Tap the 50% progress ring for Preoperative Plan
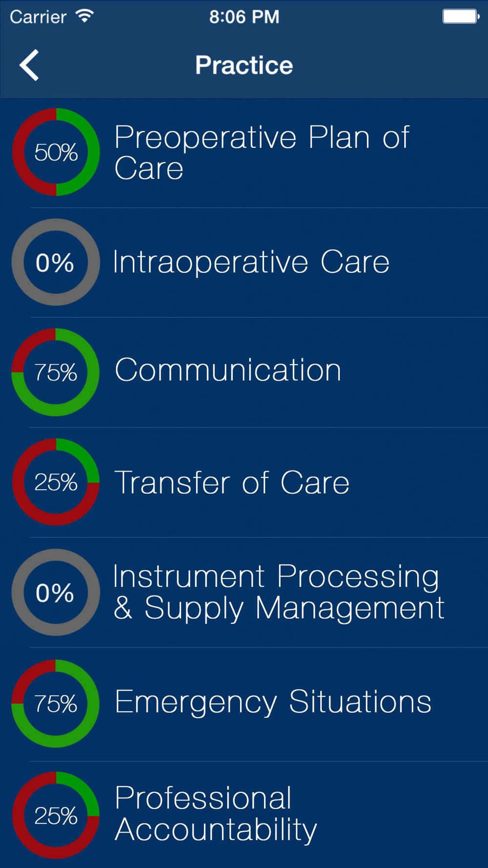 tap(56, 152)
